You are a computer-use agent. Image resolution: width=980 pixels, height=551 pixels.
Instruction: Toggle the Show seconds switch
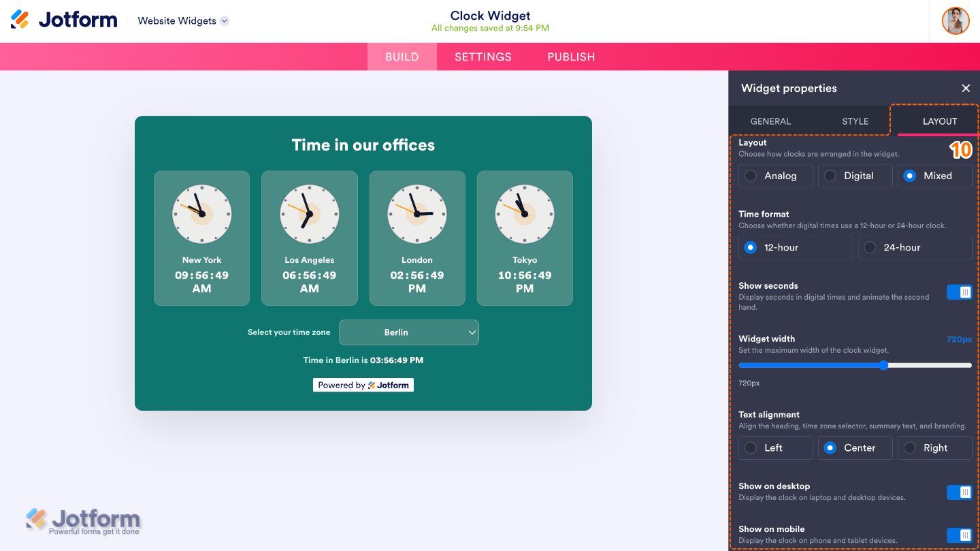click(960, 292)
